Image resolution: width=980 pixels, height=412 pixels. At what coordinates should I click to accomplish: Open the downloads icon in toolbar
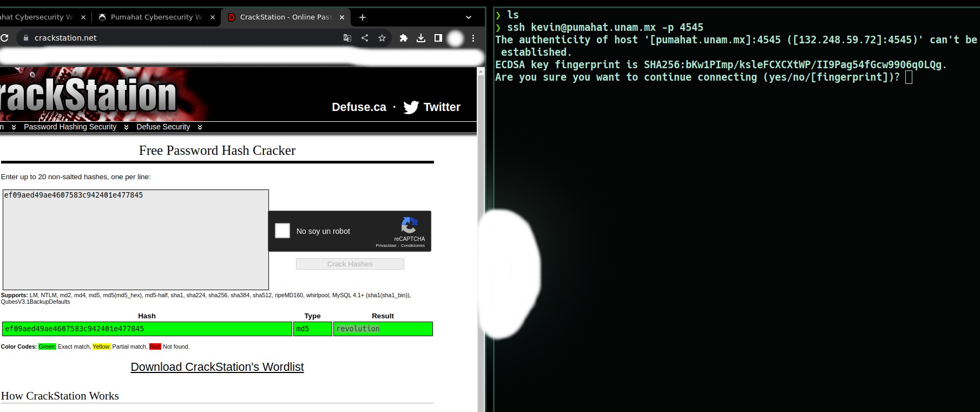421,38
